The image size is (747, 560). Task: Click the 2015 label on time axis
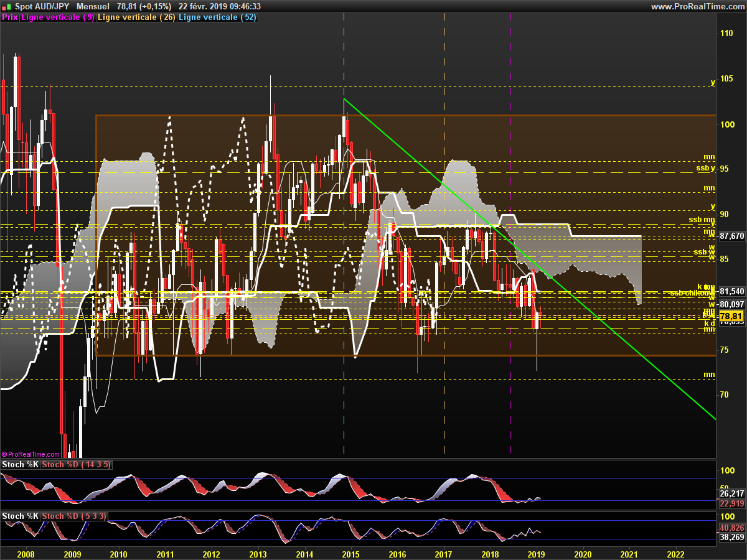click(350, 553)
